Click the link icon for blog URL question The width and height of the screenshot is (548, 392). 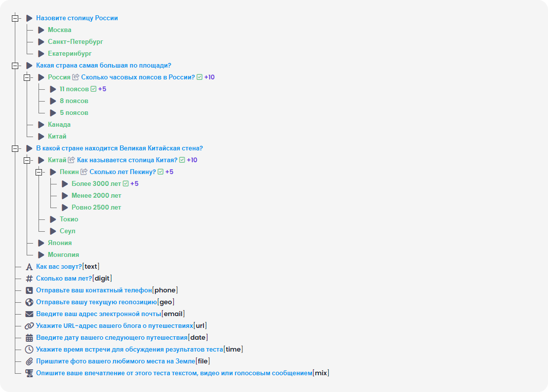(x=29, y=326)
